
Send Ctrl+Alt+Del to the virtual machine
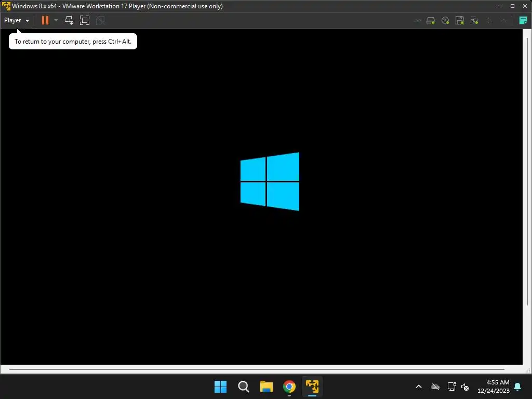(x=69, y=20)
